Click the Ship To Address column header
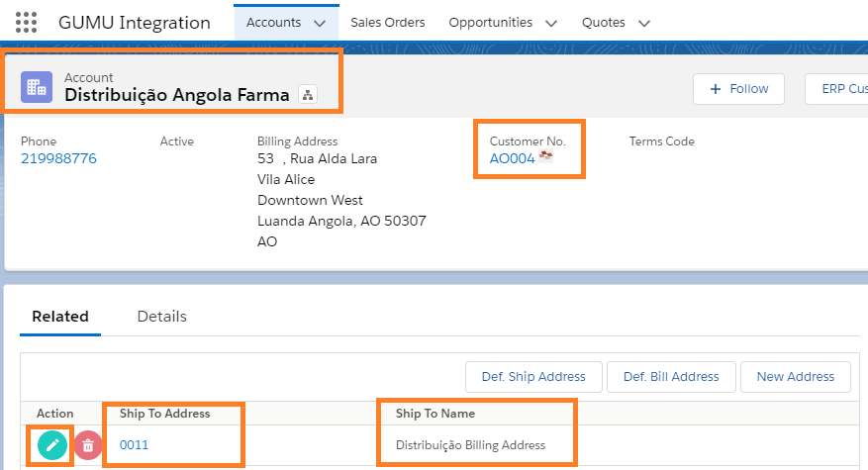Viewport: 868px width, 470px height. click(165, 414)
